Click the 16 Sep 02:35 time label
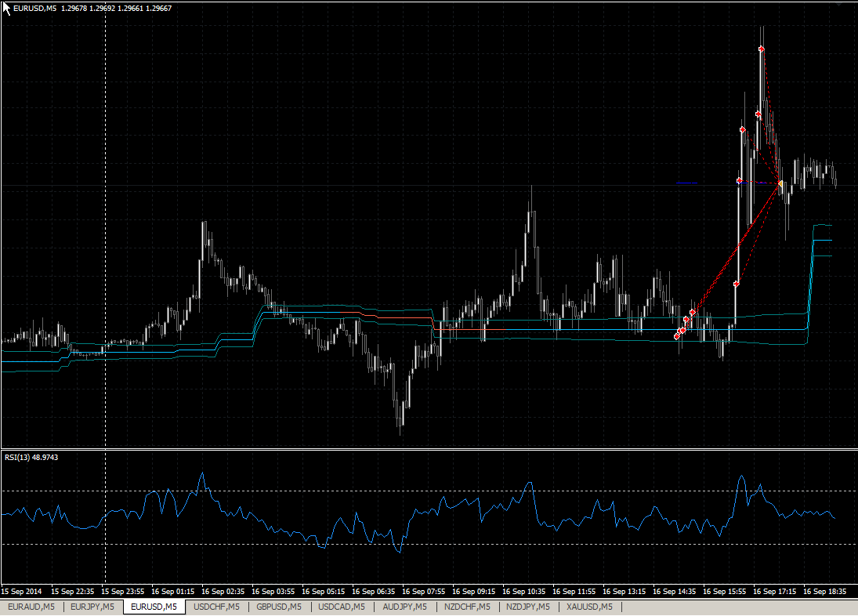This screenshot has width=858, height=616. click(223, 592)
